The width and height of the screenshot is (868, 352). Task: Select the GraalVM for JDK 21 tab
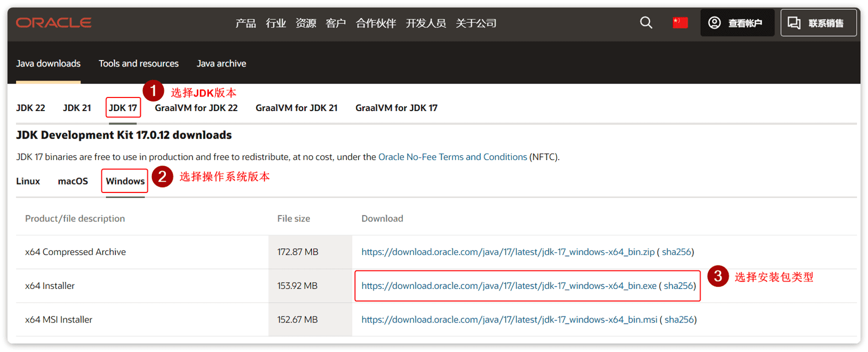[x=296, y=108]
